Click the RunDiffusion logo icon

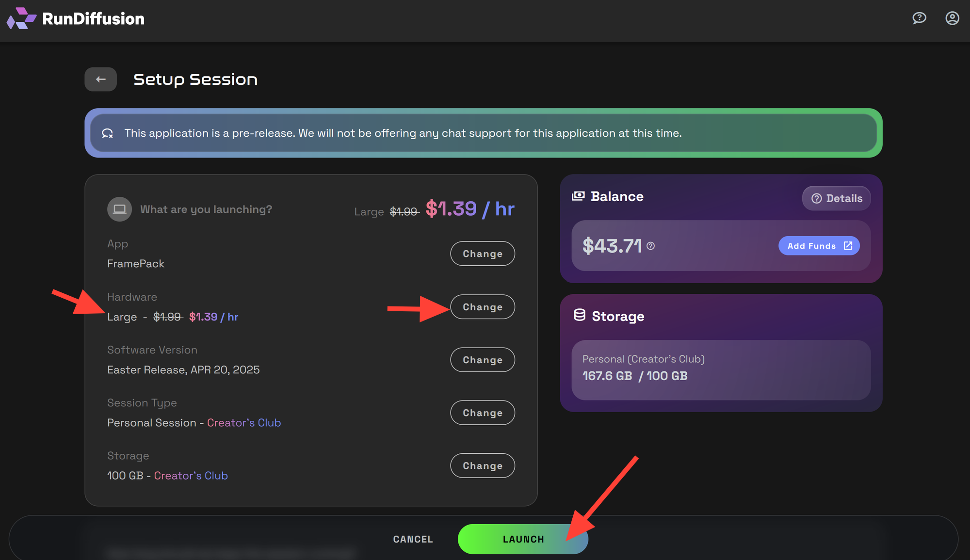click(x=21, y=18)
